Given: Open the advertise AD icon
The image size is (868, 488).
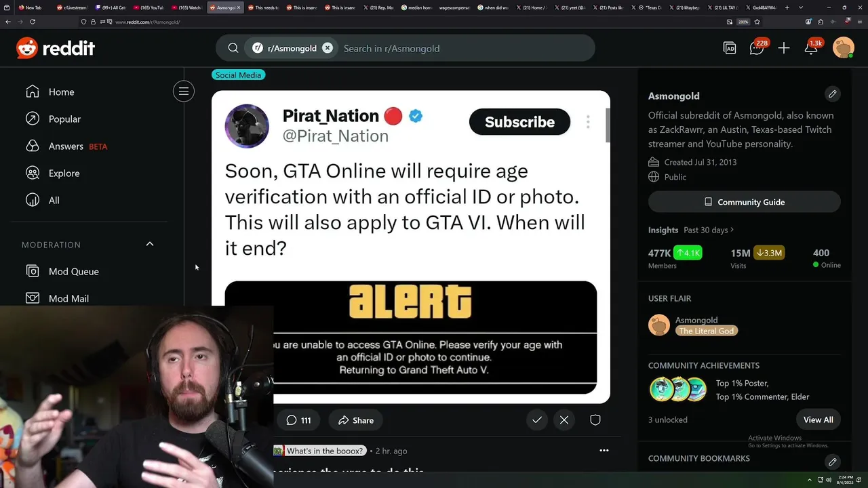Looking at the screenshot, I should (730, 48).
